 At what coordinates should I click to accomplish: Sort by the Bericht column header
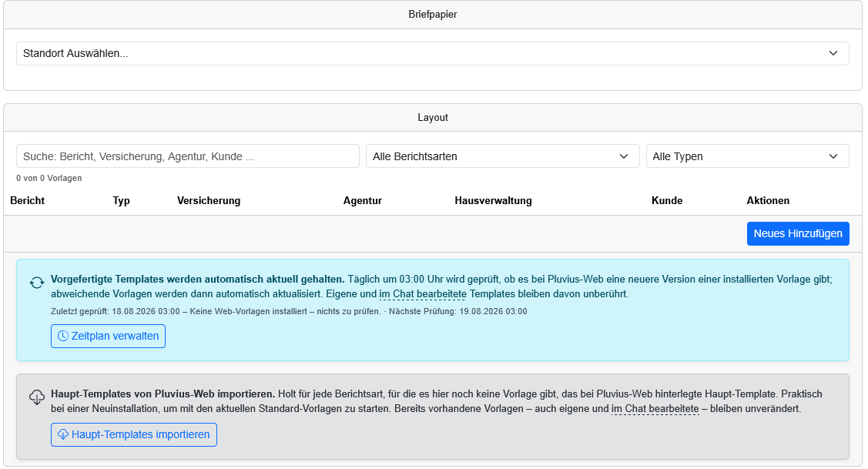pos(27,200)
